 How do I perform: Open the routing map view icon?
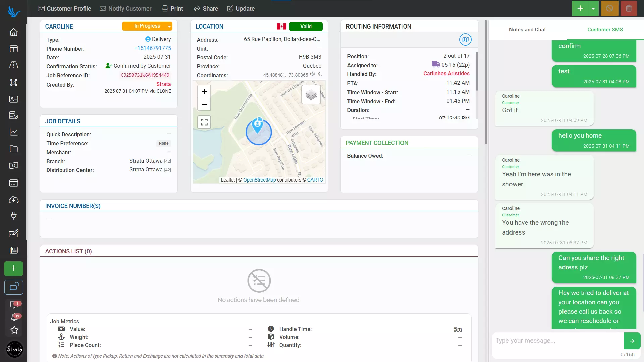coord(465,40)
